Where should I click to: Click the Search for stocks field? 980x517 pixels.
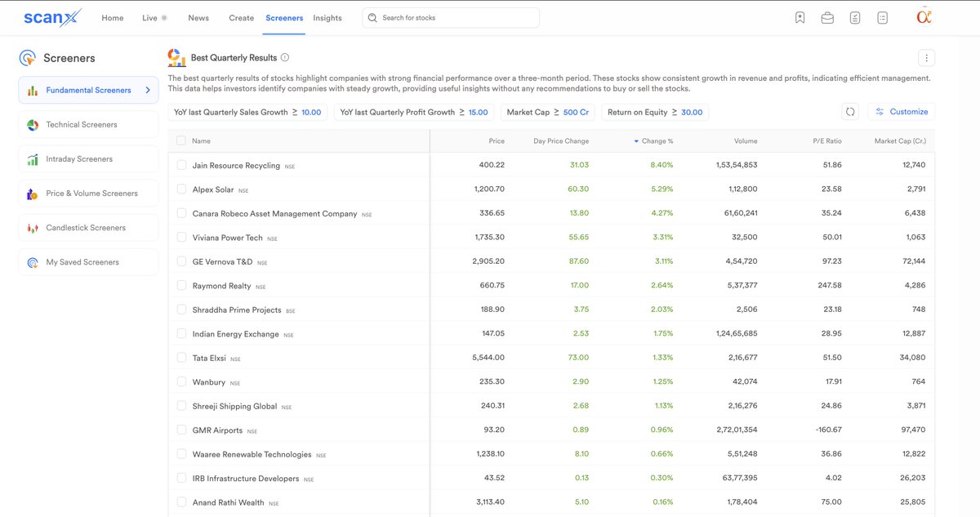click(451, 18)
